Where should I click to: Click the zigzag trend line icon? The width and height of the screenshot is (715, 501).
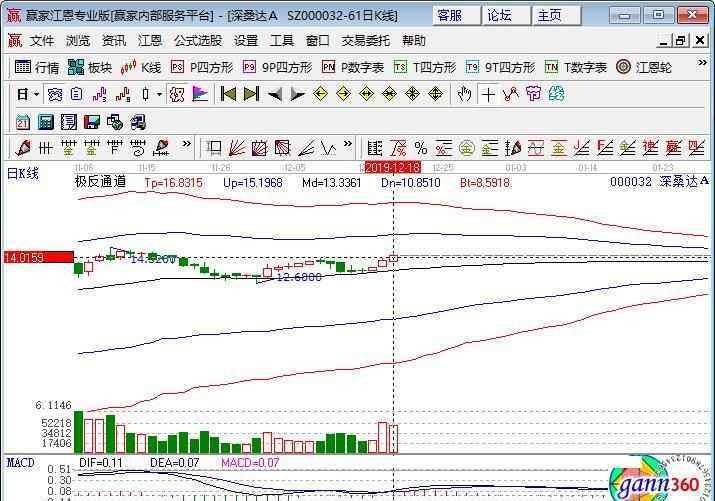[511, 94]
